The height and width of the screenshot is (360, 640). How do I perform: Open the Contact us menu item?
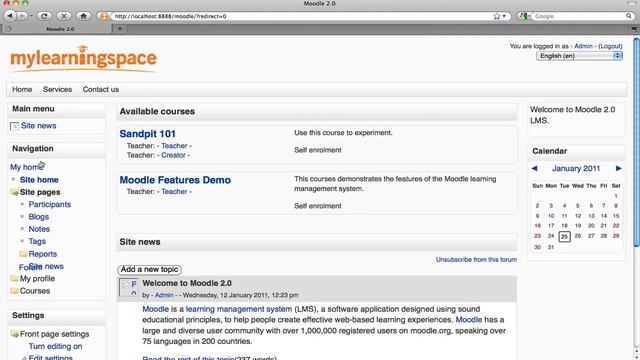[x=101, y=89]
